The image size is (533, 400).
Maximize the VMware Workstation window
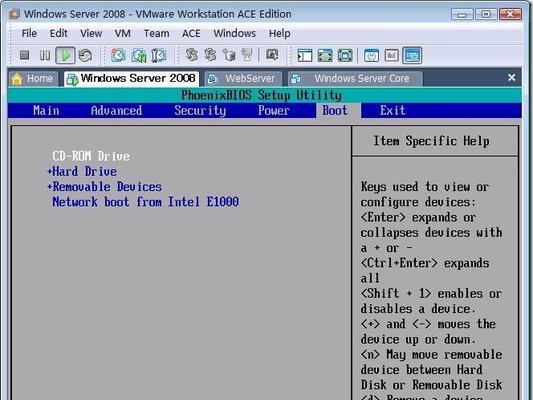[486, 14]
